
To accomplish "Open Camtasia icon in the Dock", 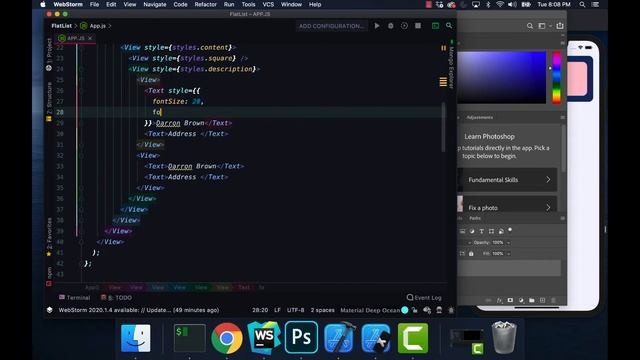I will click(x=413, y=338).
